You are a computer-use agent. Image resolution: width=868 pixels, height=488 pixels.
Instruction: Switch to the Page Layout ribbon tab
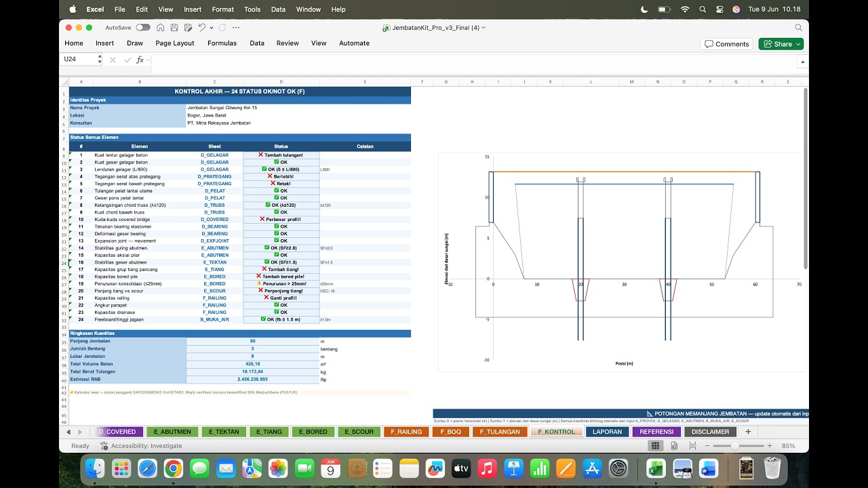pos(175,43)
